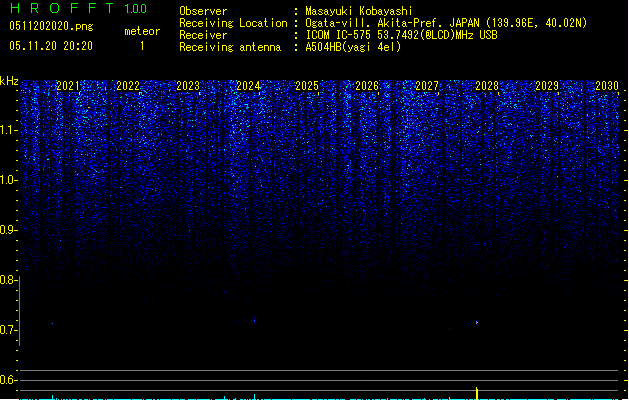The height and width of the screenshot is (400, 629).
Task: Click the meteor count value 1
Action: pyautogui.click(x=142, y=46)
